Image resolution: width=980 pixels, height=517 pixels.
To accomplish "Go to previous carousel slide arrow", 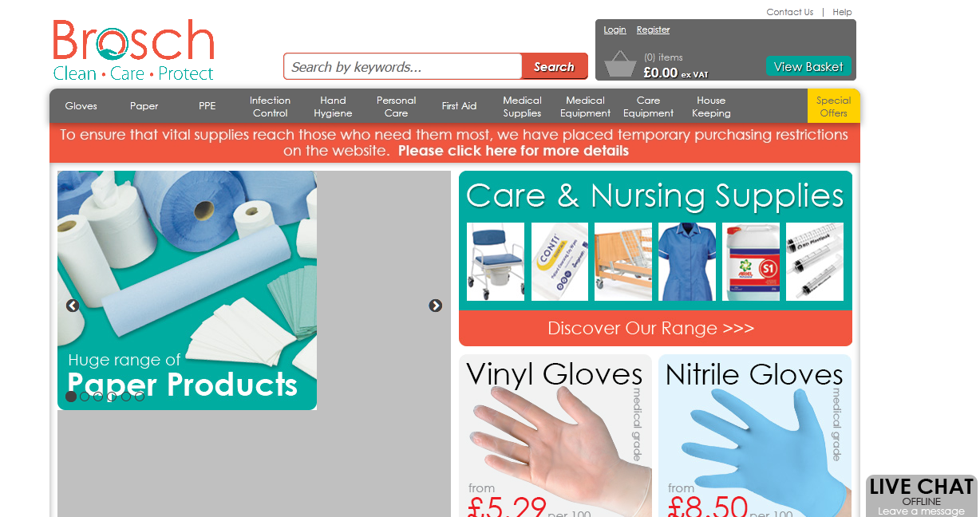I will 73,306.
